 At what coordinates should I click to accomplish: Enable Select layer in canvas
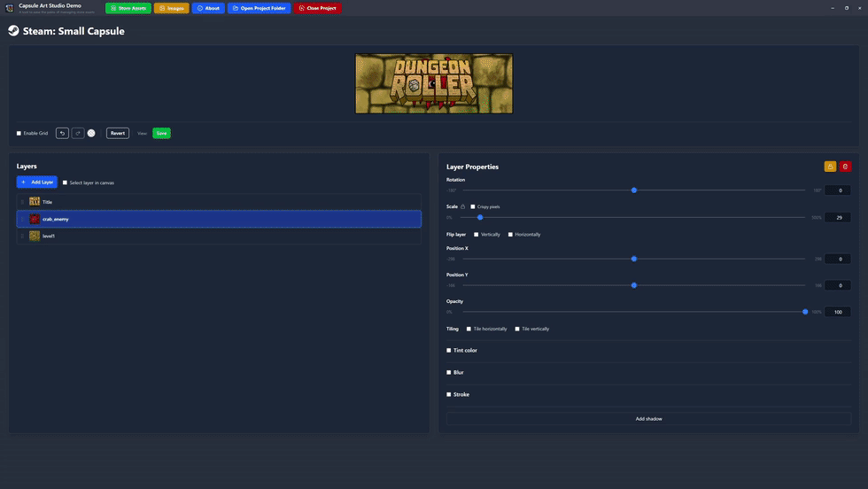click(65, 182)
